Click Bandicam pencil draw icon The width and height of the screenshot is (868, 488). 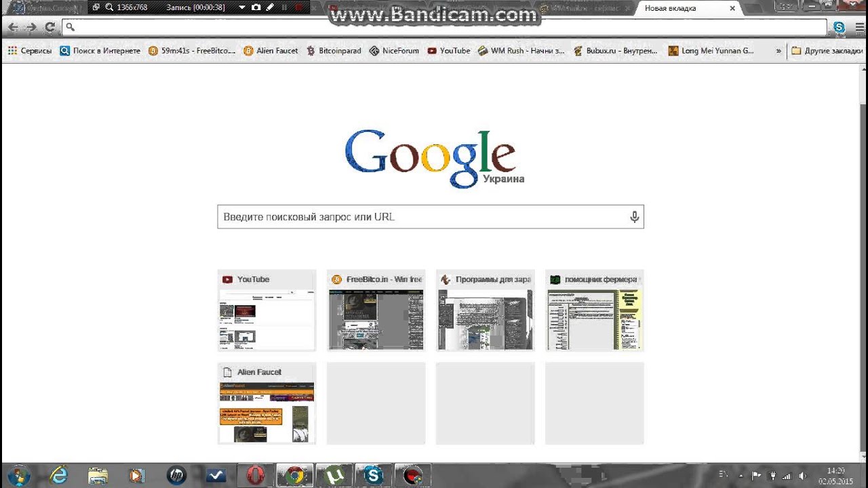click(270, 7)
